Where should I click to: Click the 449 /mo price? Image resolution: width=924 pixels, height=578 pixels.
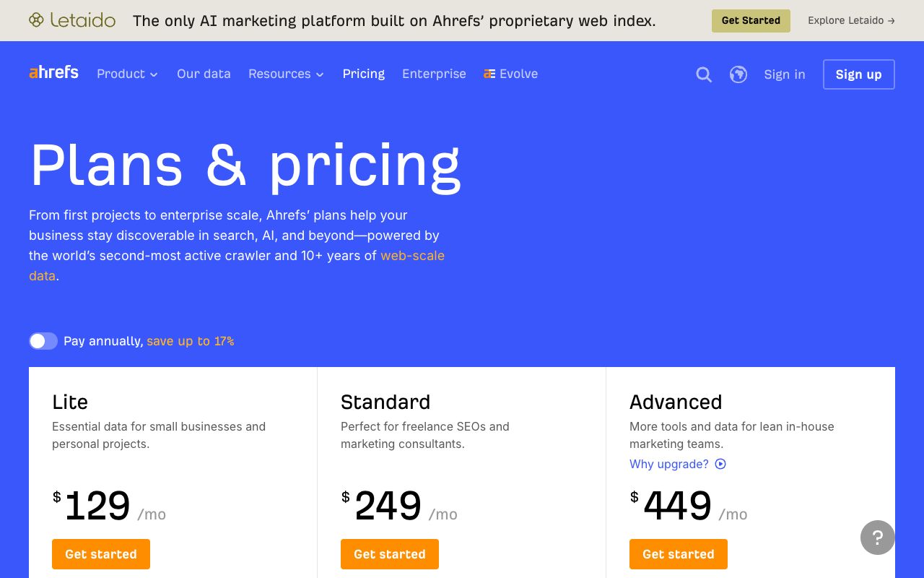(x=689, y=506)
